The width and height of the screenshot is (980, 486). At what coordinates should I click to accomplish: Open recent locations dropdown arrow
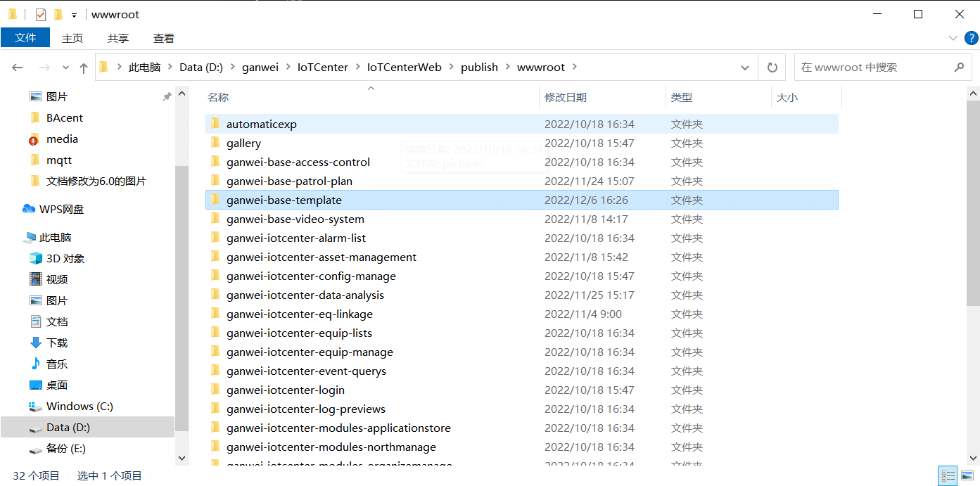click(66, 68)
